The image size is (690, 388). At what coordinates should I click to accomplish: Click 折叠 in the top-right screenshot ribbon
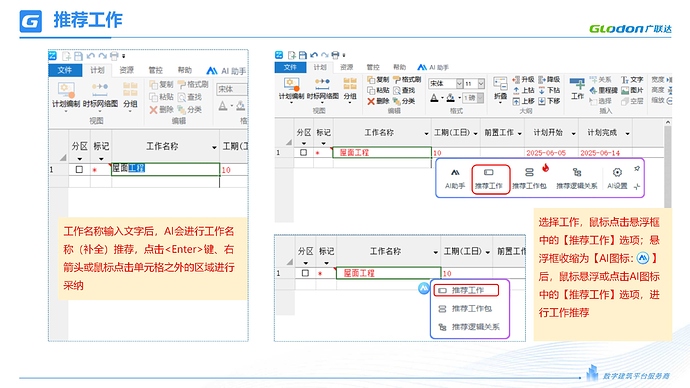pyautogui.click(x=500, y=90)
